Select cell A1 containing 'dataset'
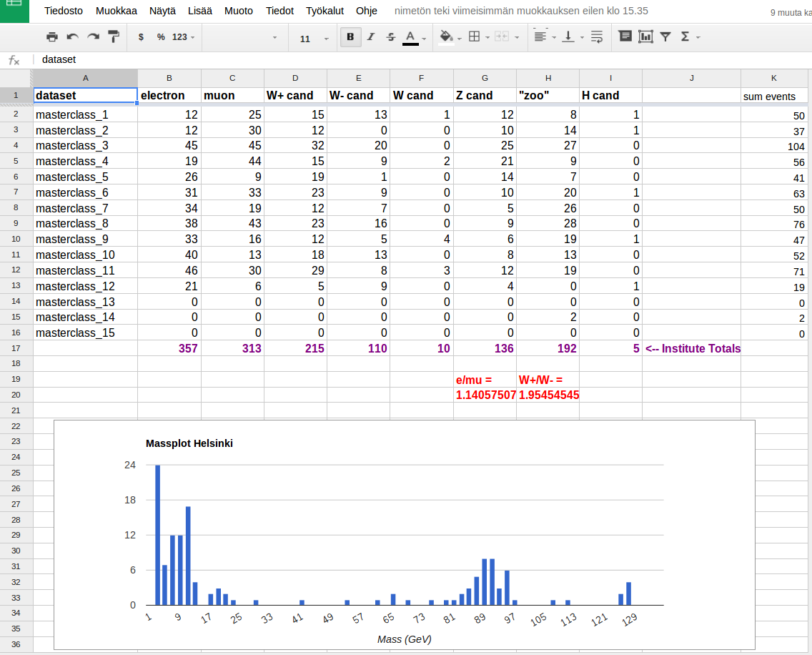This screenshot has width=812, height=655. [x=86, y=95]
